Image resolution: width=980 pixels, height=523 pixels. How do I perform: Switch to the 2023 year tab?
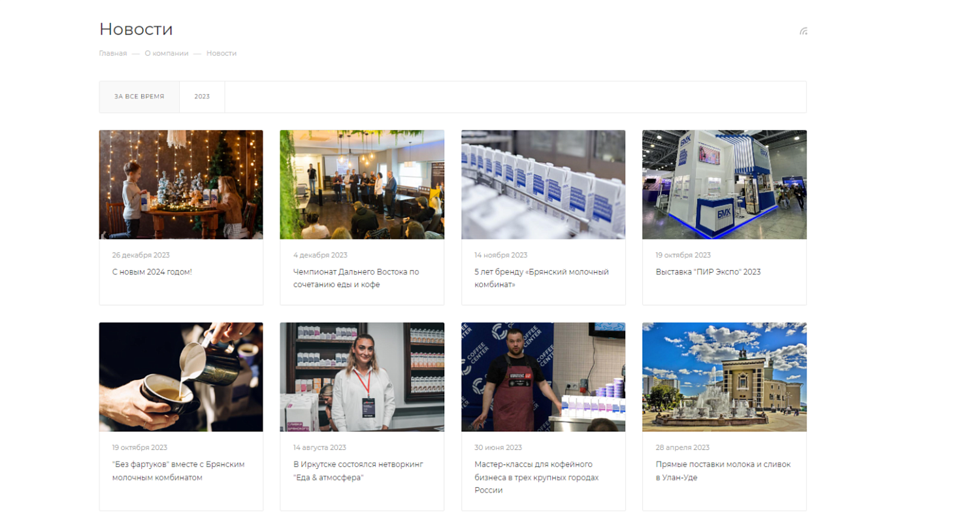tap(202, 97)
